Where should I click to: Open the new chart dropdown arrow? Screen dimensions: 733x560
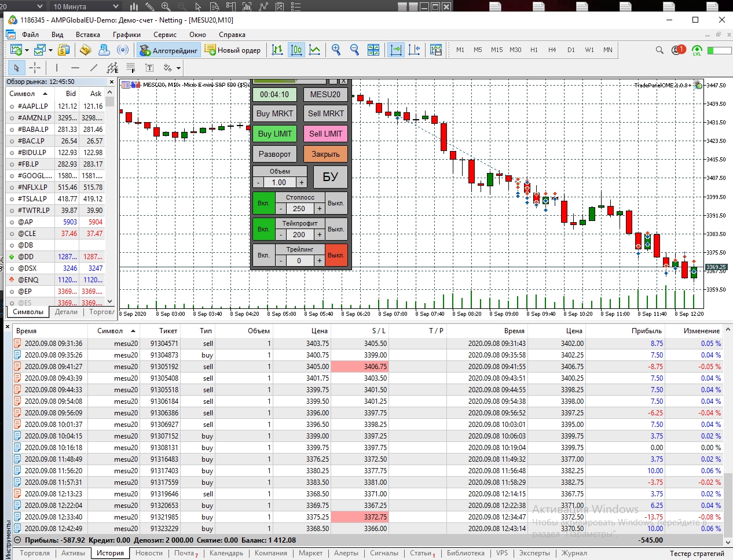(x=27, y=50)
